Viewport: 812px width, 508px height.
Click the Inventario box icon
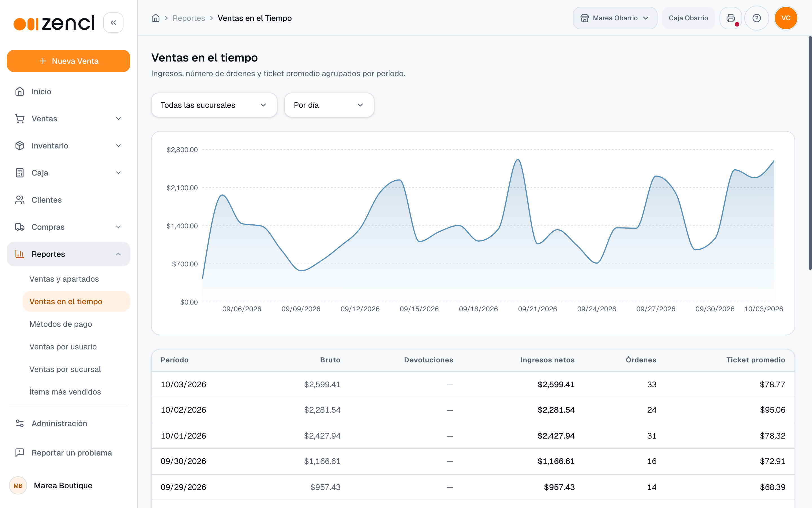[x=20, y=145]
